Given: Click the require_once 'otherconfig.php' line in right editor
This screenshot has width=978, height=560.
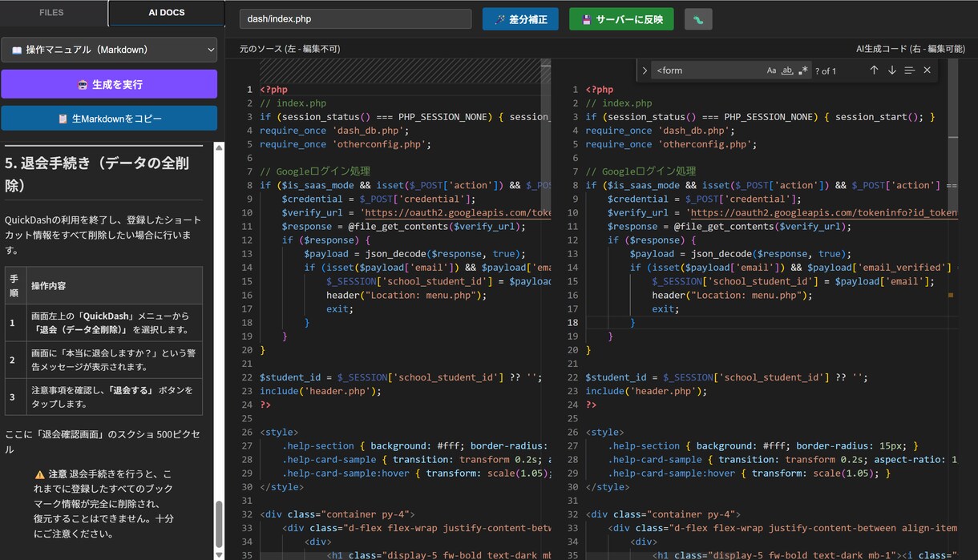Looking at the screenshot, I should tap(671, 144).
